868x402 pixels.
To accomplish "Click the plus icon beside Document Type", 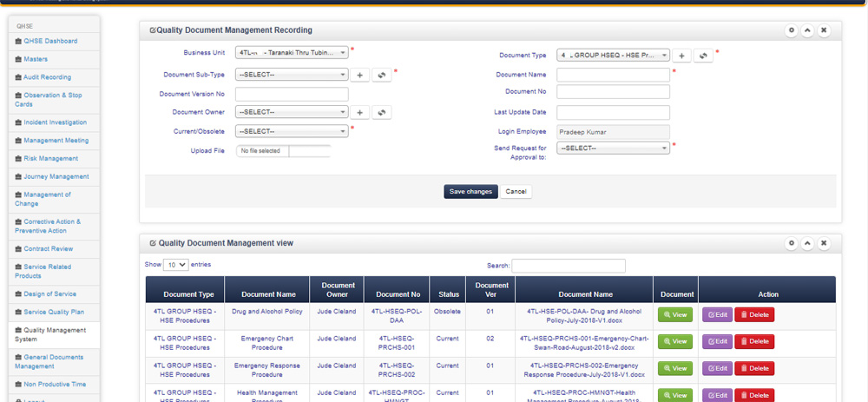I will click(x=683, y=56).
